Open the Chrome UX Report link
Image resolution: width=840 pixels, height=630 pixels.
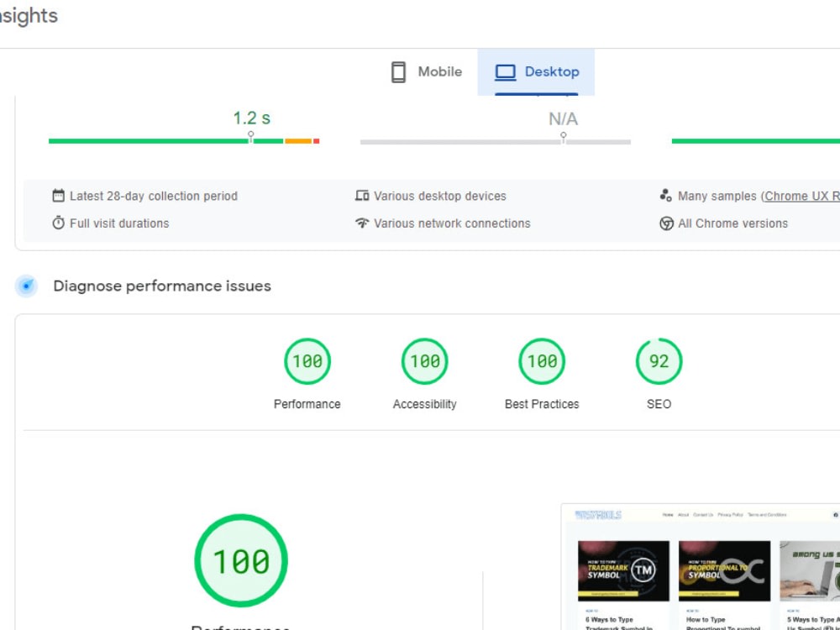802,196
